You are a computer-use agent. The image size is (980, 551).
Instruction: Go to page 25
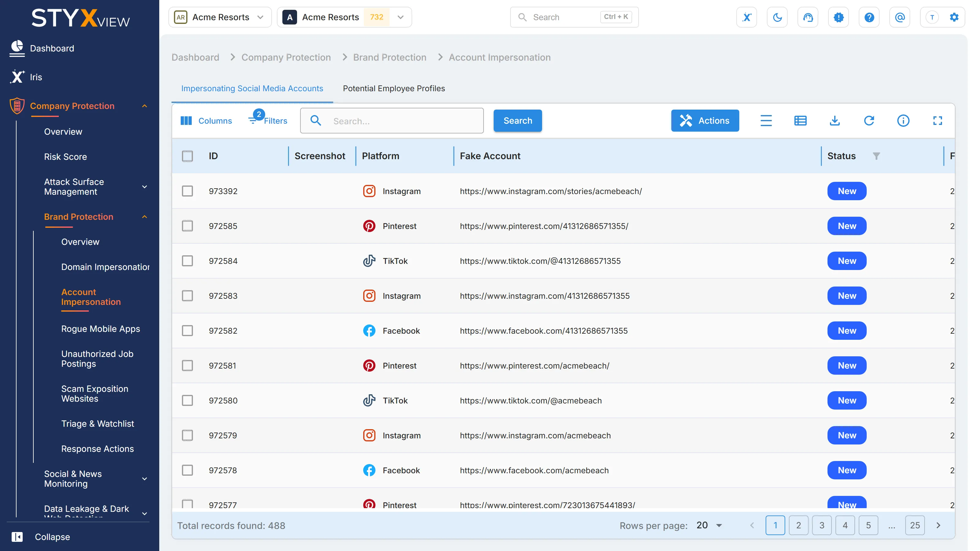(915, 525)
